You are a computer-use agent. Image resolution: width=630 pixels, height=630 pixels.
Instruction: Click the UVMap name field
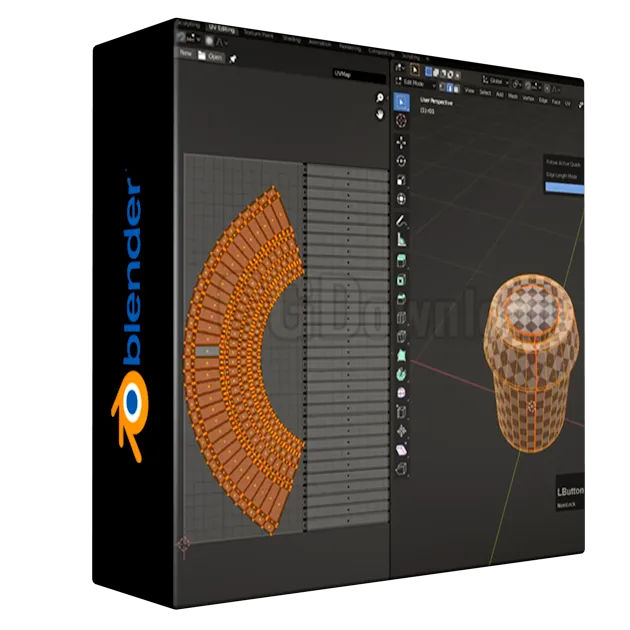(360, 75)
